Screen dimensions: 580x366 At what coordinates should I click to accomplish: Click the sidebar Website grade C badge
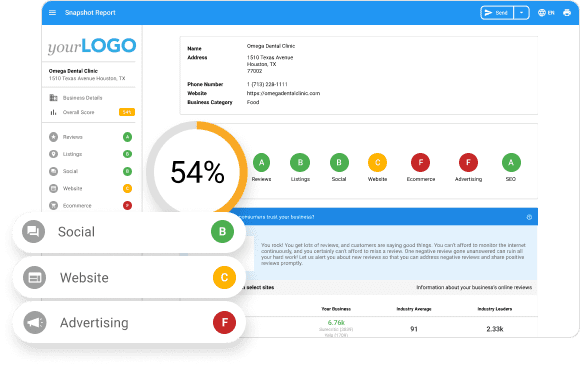pos(127,188)
